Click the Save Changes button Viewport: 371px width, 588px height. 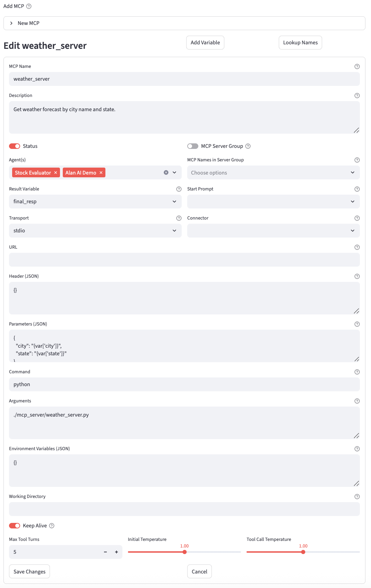pyautogui.click(x=29, y=571)
